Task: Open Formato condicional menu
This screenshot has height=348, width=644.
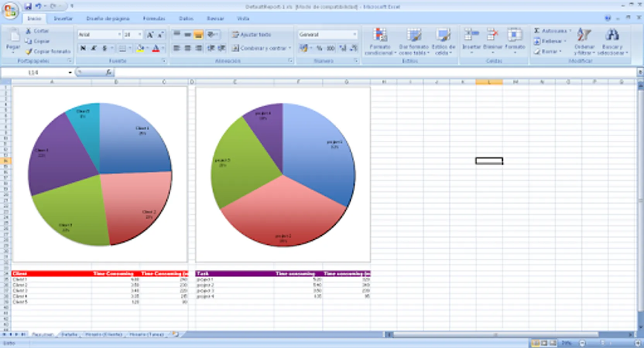Action: coord(380,41)
